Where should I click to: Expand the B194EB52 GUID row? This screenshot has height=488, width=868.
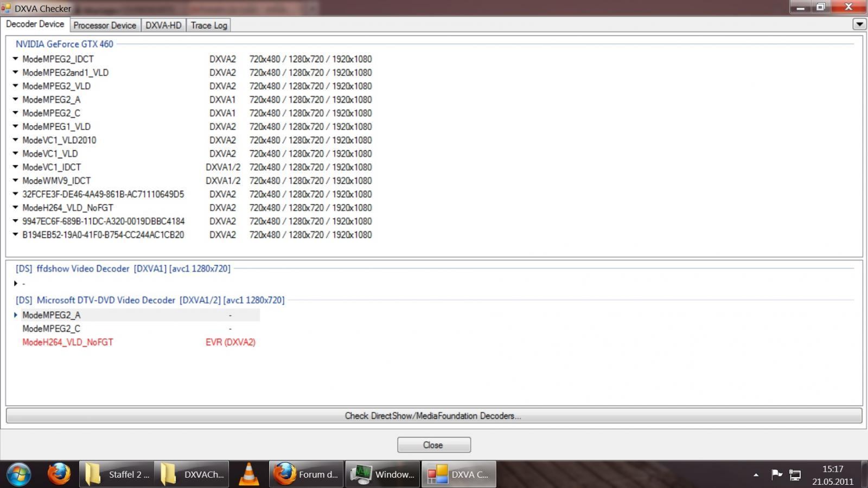point(15,235)
